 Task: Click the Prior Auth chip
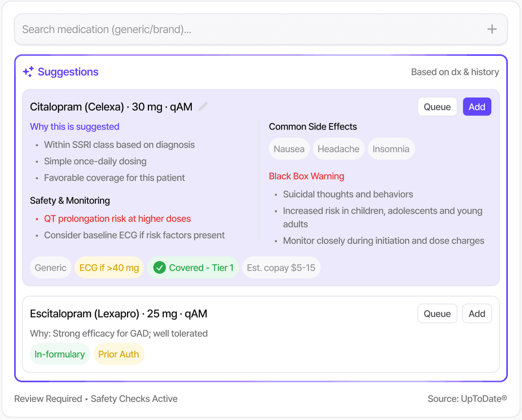[x=119, y=354]
